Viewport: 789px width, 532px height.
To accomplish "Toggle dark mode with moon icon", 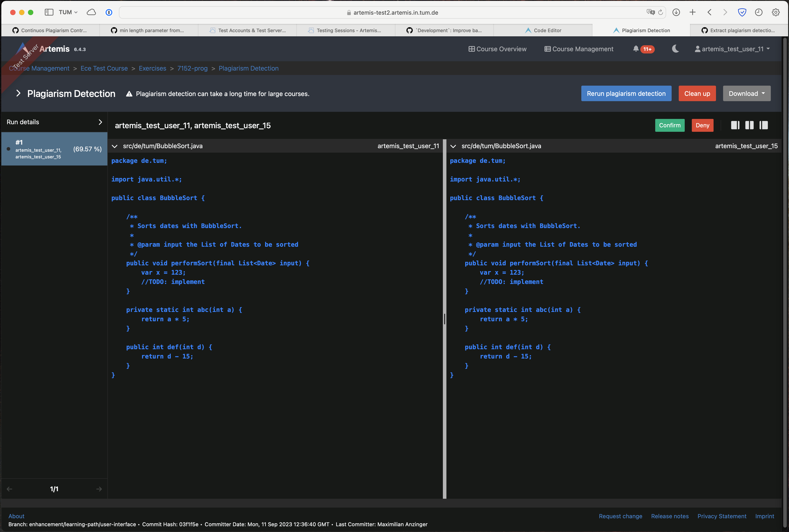I will [675, 49].
